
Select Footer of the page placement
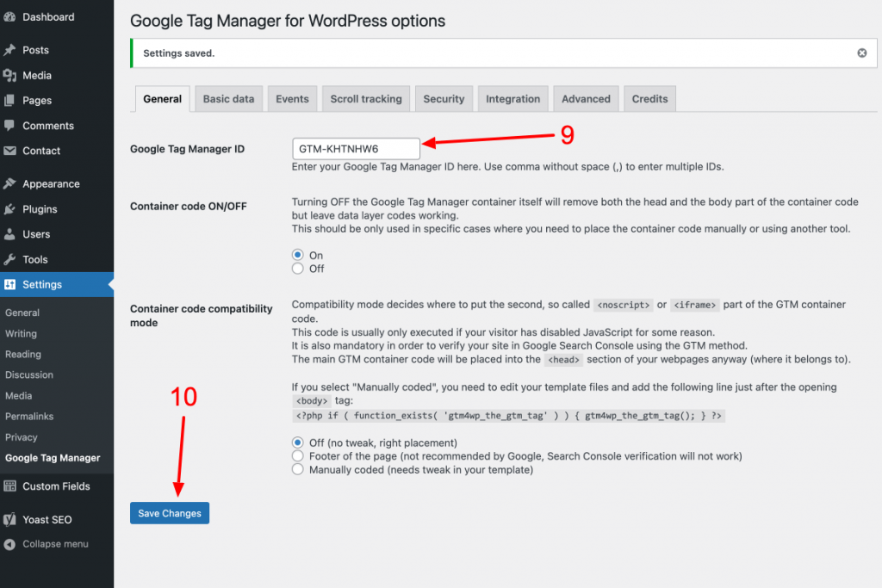pyautogui.click(x=297, y=456)
